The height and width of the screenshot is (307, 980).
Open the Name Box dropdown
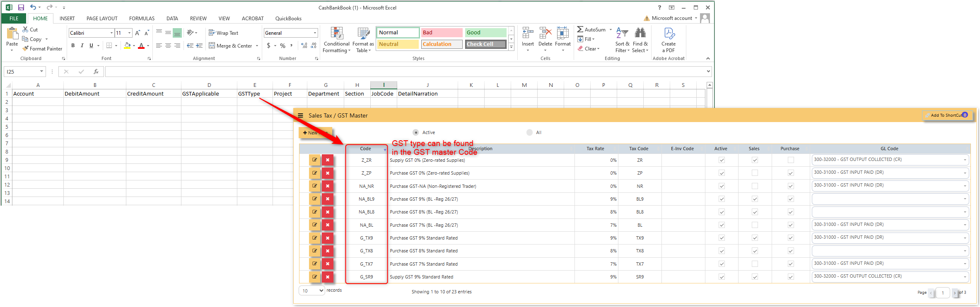(41, 72)
